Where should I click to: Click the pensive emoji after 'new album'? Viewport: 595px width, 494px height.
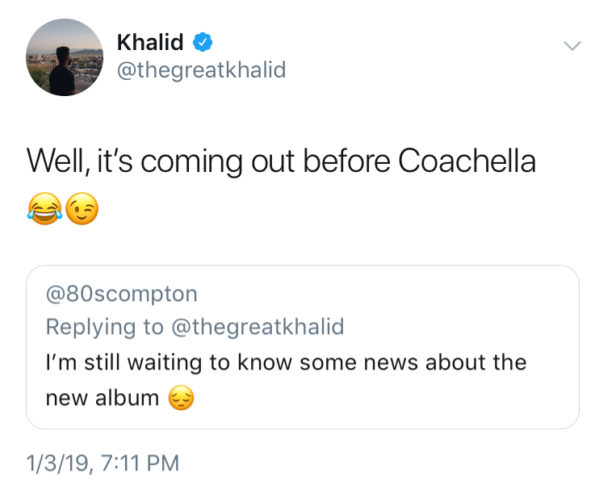pyautogui.click(x=181, y=398)
